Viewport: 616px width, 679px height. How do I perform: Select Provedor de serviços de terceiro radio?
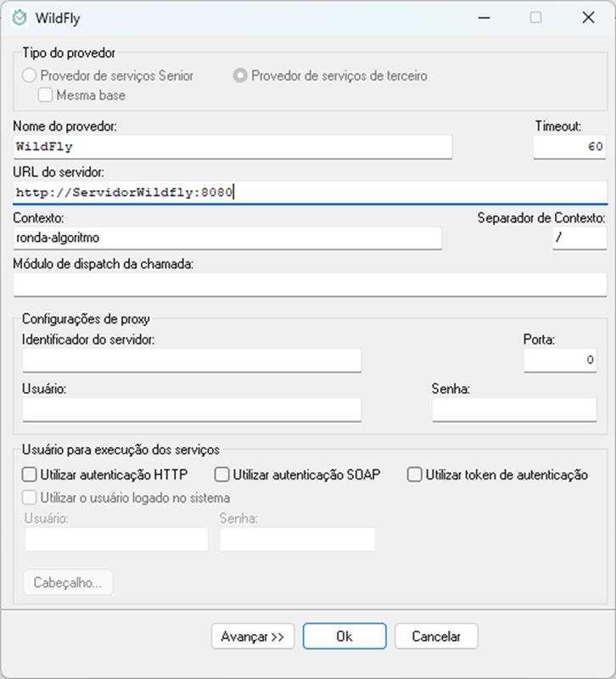coord(240,76)
